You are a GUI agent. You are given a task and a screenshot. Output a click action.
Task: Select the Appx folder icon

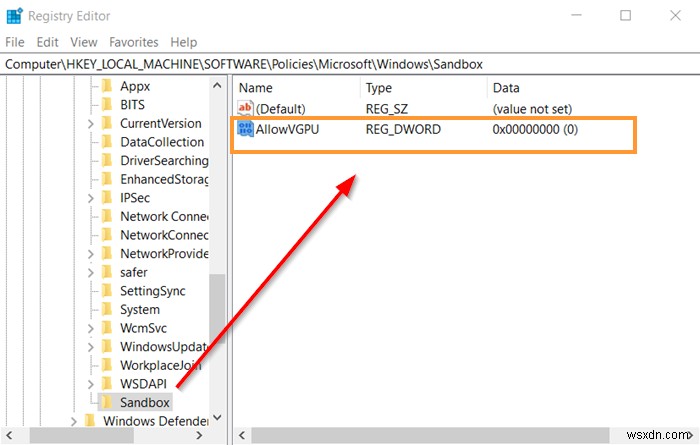pyautogui.click(x=107, y=86)
